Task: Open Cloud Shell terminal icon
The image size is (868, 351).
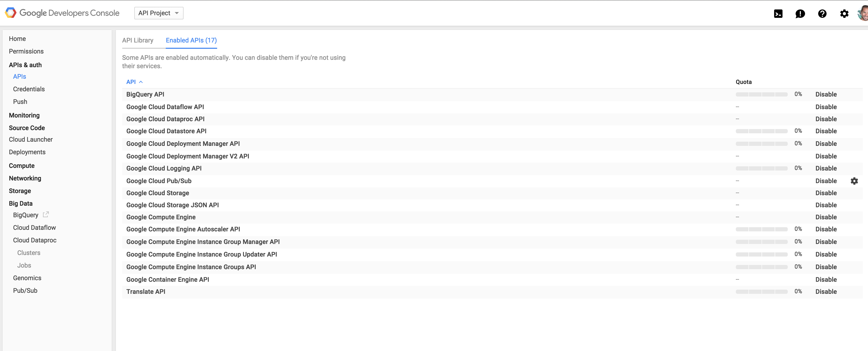Action: (x=778, y=13)
